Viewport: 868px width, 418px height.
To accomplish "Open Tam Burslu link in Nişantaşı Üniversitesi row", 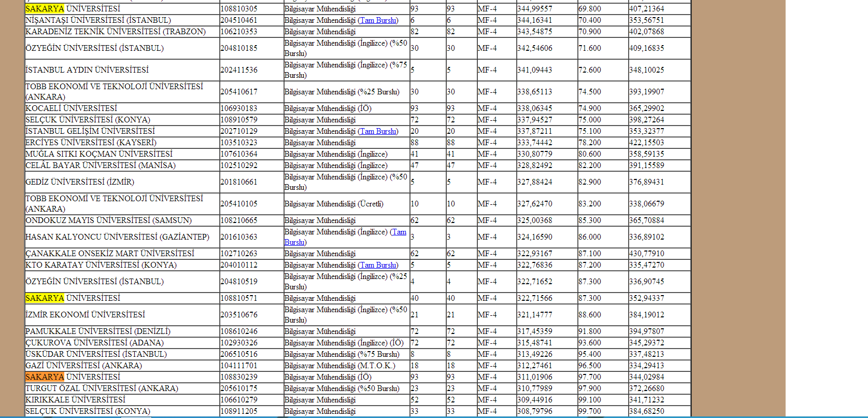I will (x=378, y=20).
